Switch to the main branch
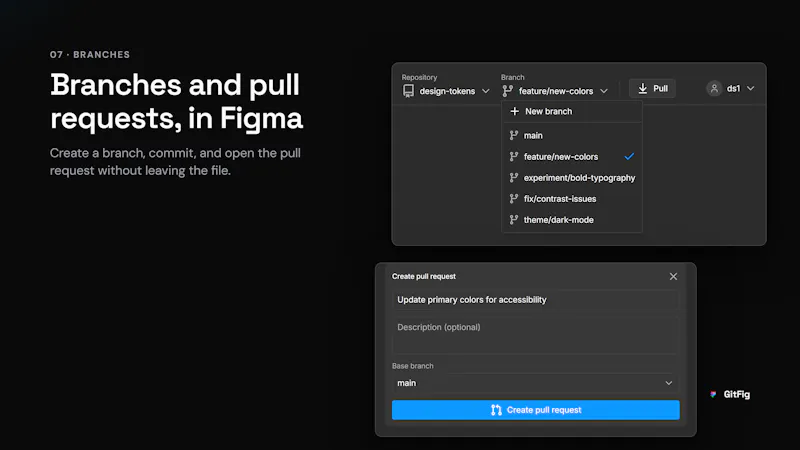This screenshot has width=800, height=450. point(572,135)
